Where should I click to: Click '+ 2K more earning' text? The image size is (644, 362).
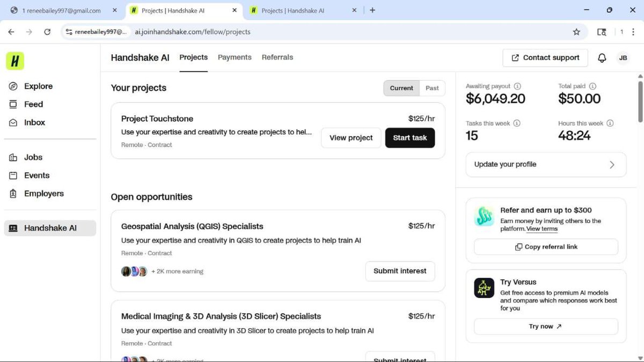pos(177,272)
